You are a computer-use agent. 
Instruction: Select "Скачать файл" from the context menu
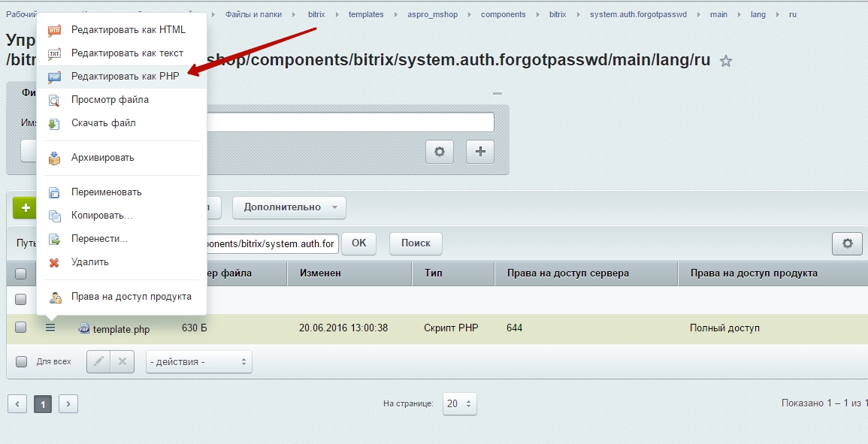click(x=103, y=122)
